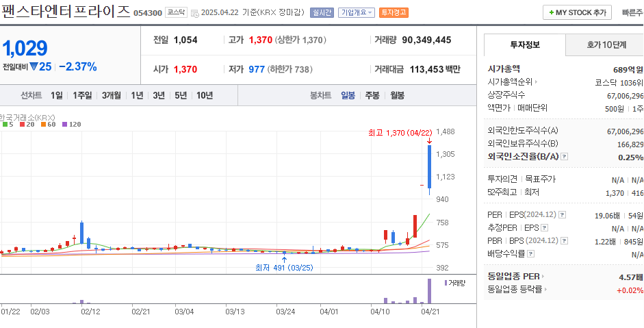The width and height of the screenshot is (644, 328).
Task: Click the company name 팬스타엔터프라이즈
Action: 66,11
